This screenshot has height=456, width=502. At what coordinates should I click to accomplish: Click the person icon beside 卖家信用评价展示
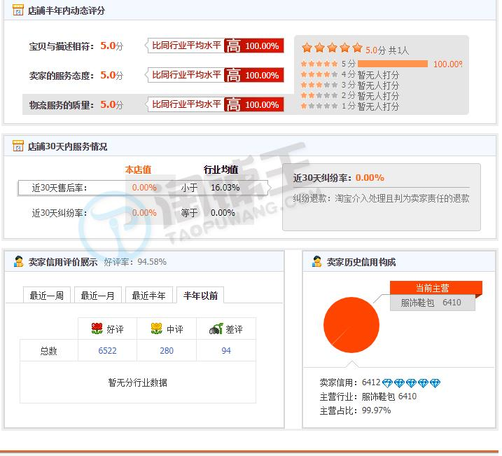(19, 262)
